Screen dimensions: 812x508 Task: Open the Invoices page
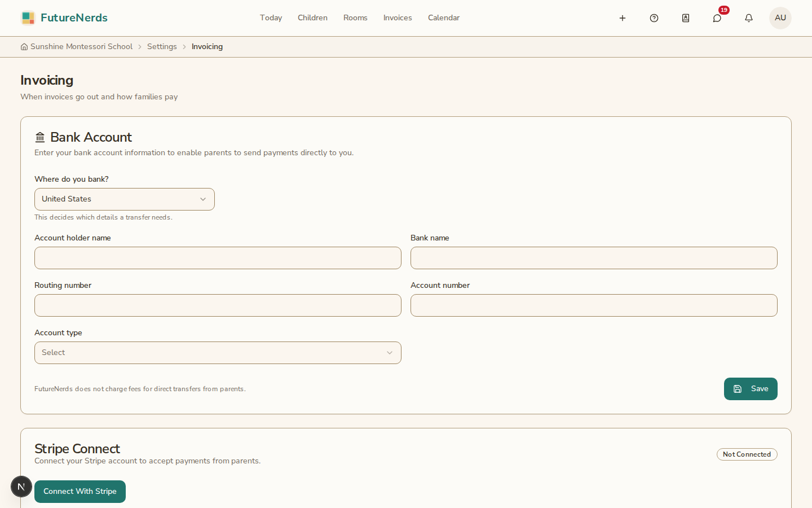[x=398, y=18]
